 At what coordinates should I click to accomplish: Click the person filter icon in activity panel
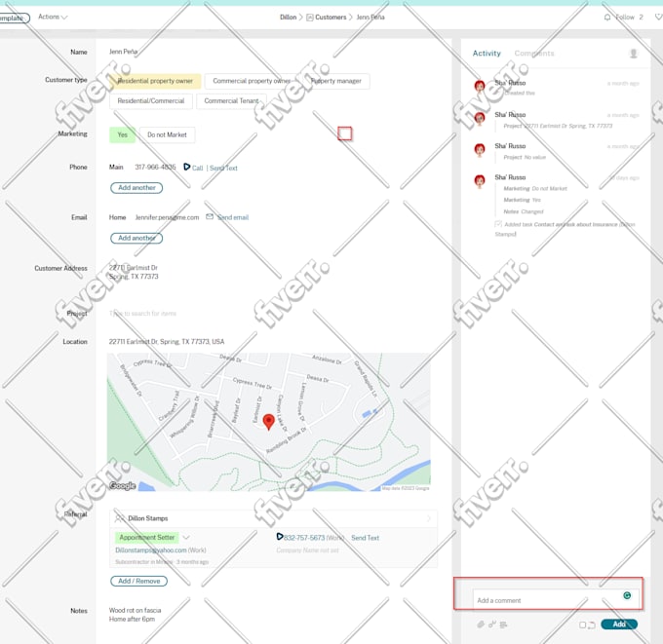click(634, 54)
